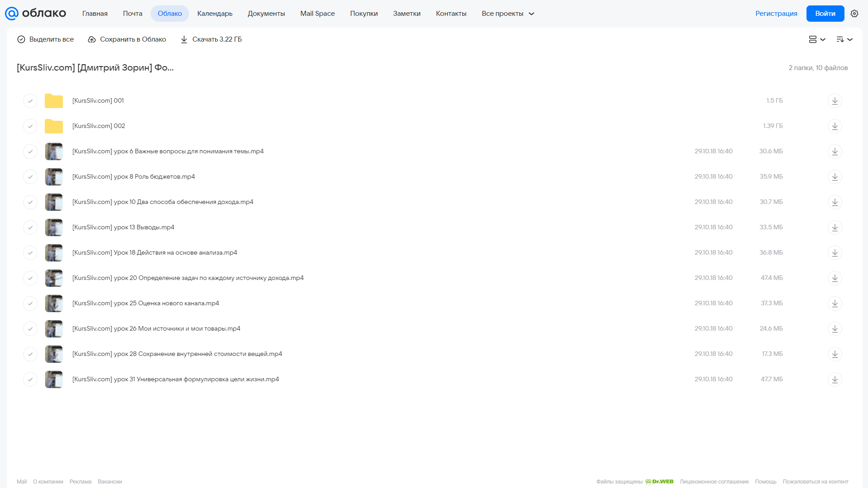Expand the Все проекты dropdown
The image size is (868, 488).
point(508,14)
